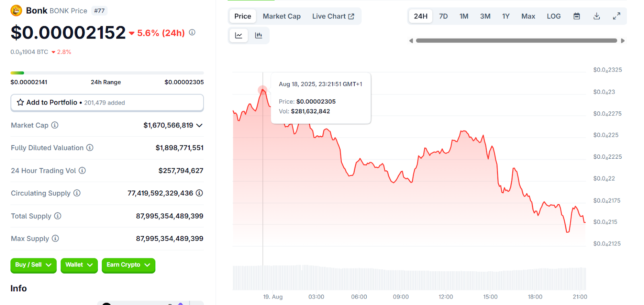Switch to candlestick chart view
Image resolution: width=644 pixels, height=305 pixels.
click(x=259, y=35)
